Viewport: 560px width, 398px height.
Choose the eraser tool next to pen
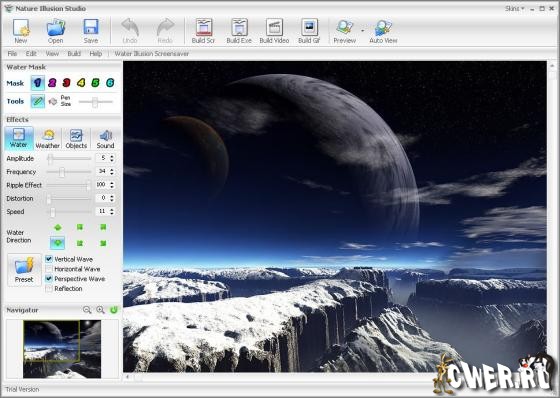point(53,102)
